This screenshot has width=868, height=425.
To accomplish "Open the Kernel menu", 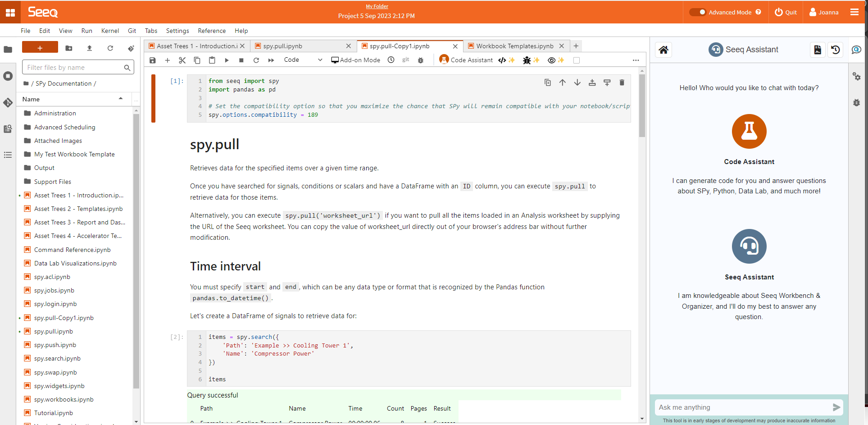I will click(110, 31).
